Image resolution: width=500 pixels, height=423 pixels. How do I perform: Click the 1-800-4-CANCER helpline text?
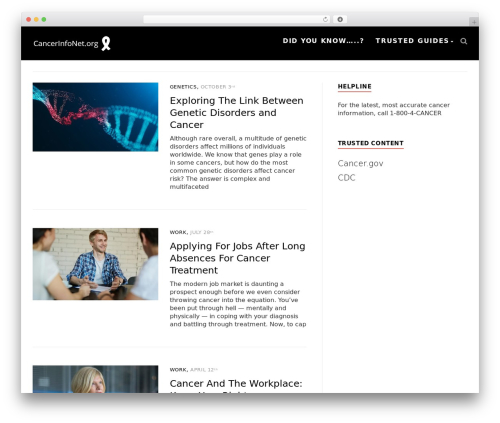416,113
